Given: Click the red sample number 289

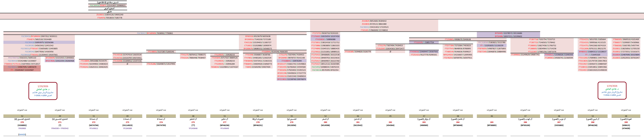Looking at the screenshot, I should (x=626, y=122).
